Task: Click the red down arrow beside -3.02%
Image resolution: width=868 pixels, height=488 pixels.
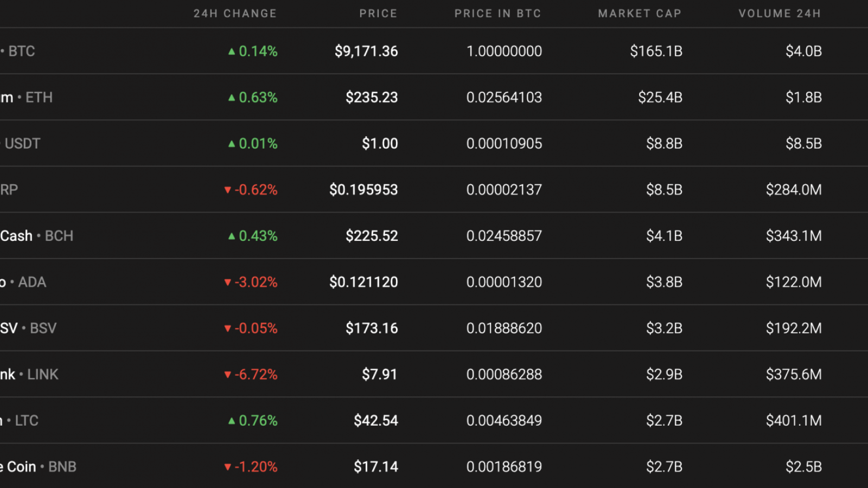Action: [x=228, y=282]
